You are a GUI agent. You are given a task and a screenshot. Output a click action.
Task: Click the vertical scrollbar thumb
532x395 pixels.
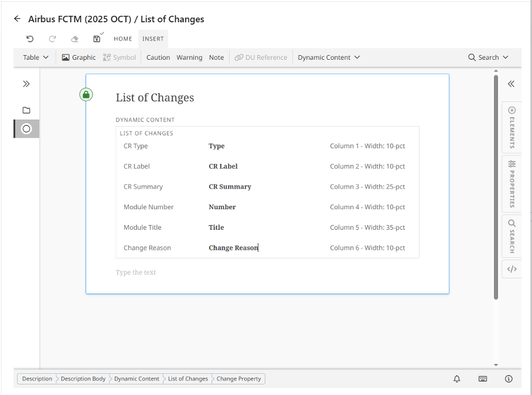tap(496, 187)
